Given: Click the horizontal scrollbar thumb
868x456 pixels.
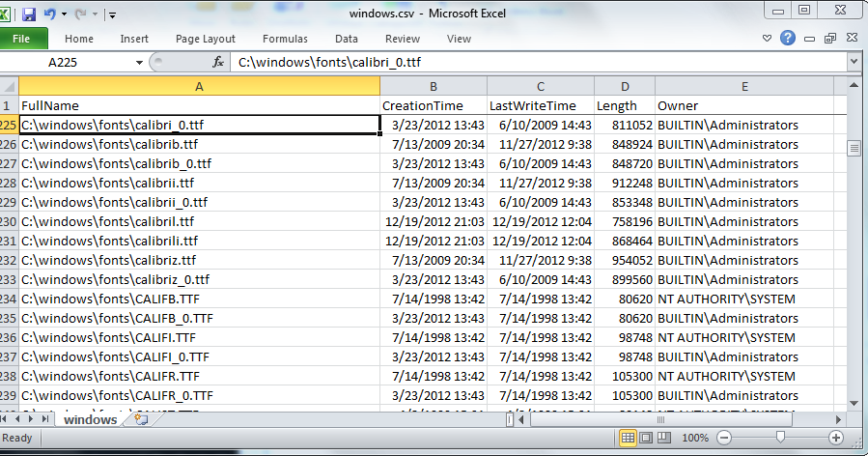Looking at the screenshot, I should coord(661,419).
